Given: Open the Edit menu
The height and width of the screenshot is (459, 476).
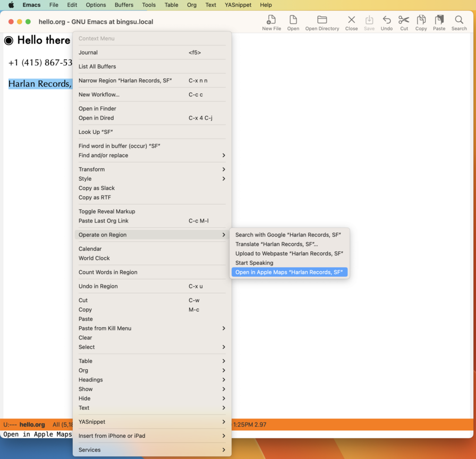Looking at the screenshot, I should pyautogui.click(x=72, y=5).
